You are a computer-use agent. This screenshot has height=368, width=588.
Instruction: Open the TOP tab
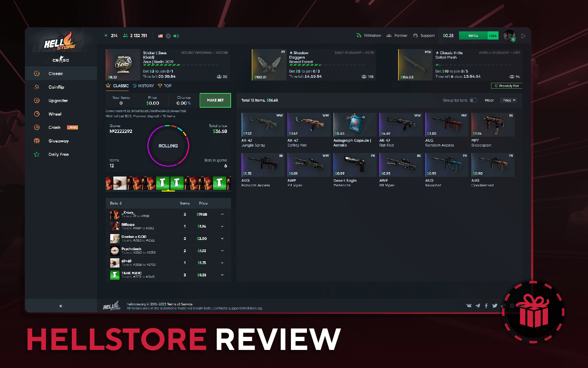pyautogui.click(x=165, y=86)
